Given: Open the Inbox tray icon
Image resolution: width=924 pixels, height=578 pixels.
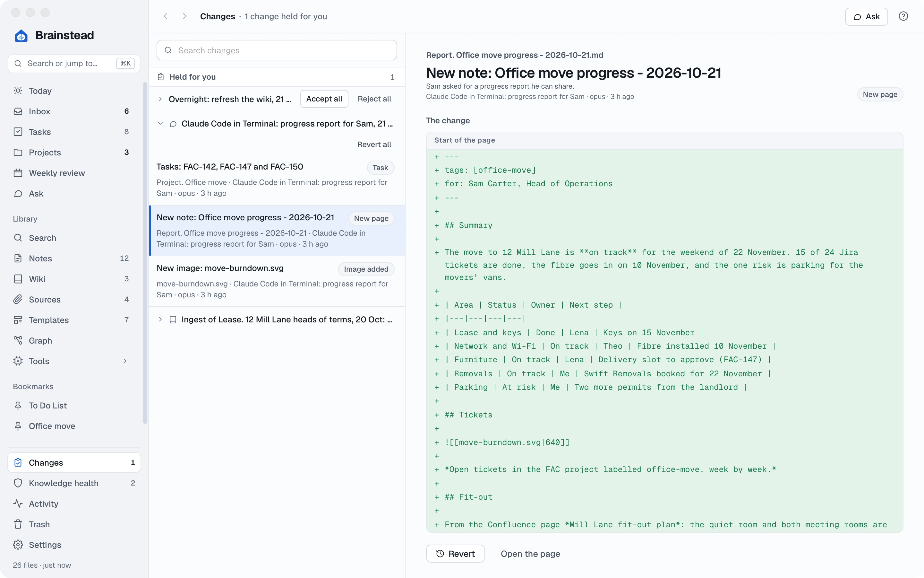Looking at the screenshot, I should click(18, 111).
